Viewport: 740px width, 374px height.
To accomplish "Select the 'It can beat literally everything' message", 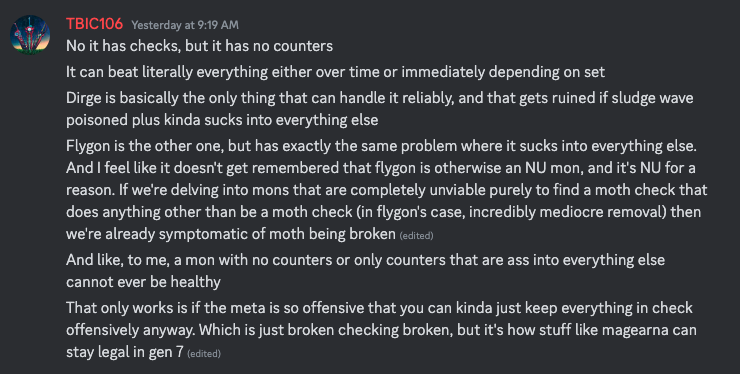I will [336, 72].
